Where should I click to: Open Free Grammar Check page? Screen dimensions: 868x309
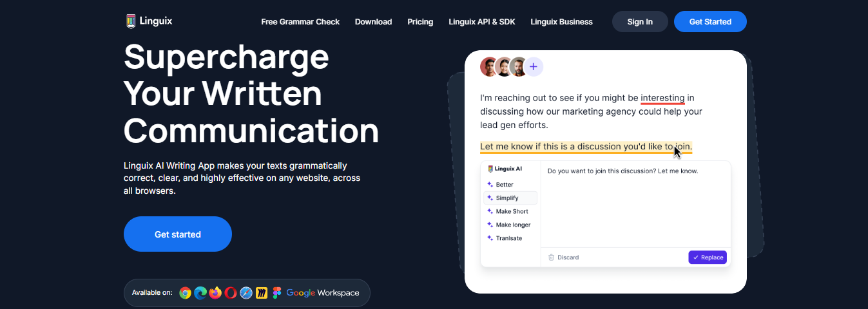click(x=300, y=22)
